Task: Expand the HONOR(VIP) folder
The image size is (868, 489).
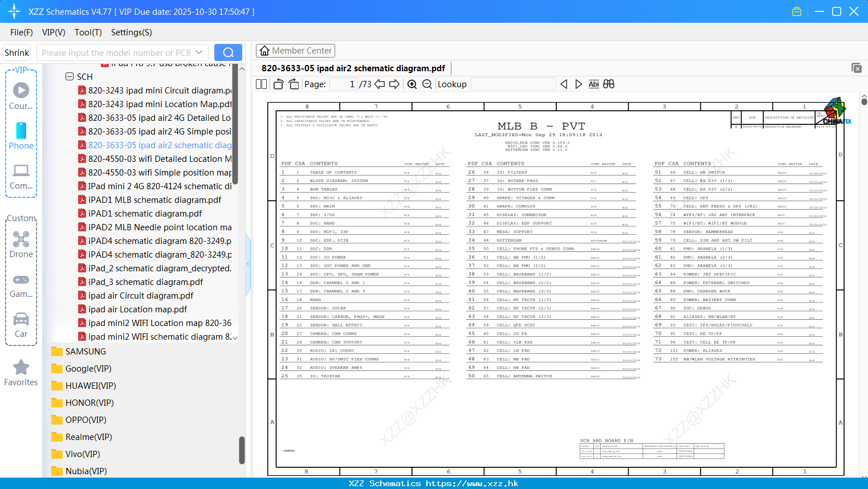Action: pyautogui.click(x=83, y=403)
